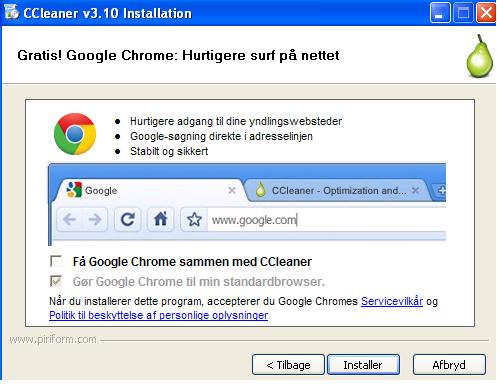
Task: Select the CCleaner - Optimization tab
Action: click(337, 190)
